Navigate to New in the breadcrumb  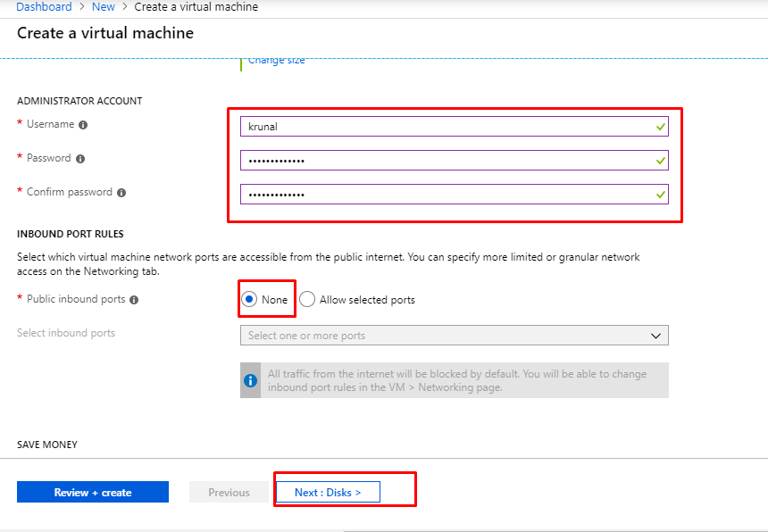[104, 7]
